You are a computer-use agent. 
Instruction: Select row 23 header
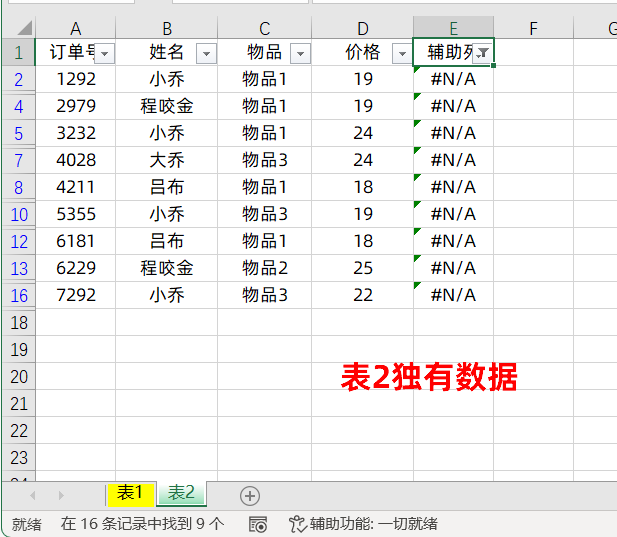point(19,458)
